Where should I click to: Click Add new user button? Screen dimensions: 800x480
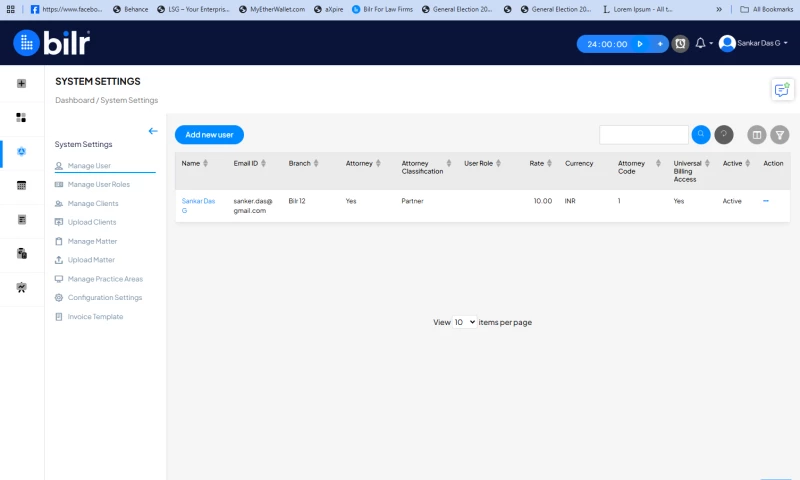209,135
